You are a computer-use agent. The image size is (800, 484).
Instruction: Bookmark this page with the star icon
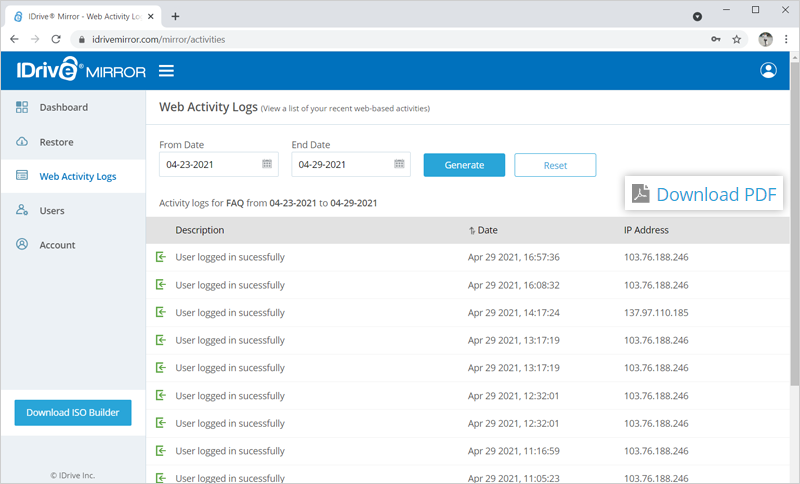737,39
